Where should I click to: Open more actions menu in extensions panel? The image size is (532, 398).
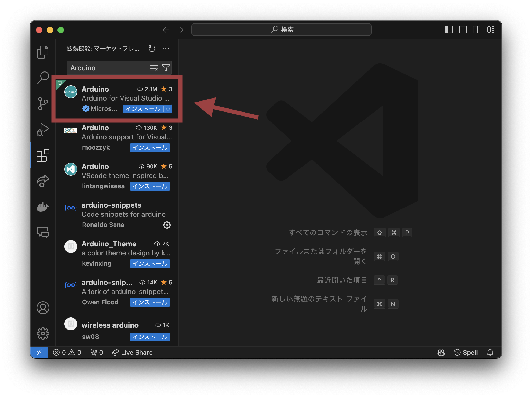pos(166,49)
